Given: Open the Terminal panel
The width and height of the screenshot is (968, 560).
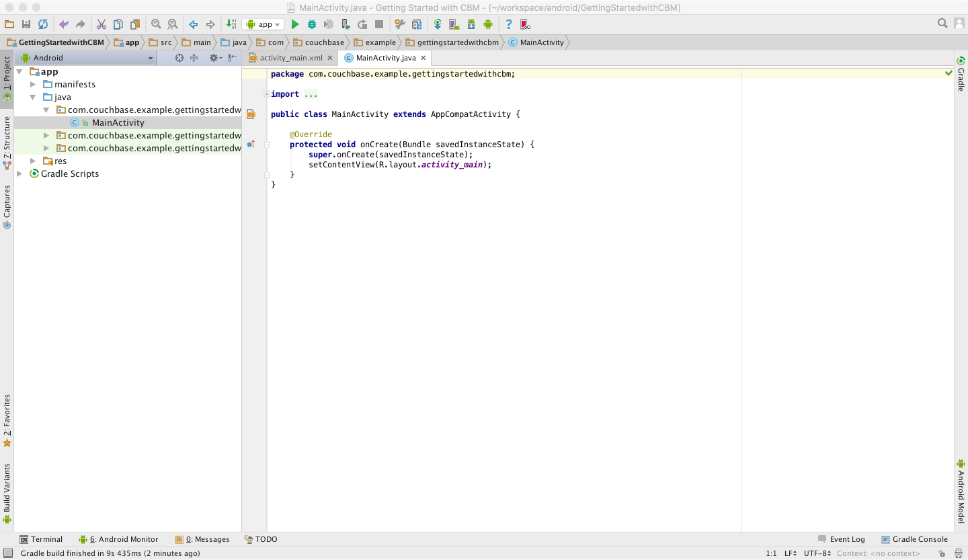Looking at the screenshot, I should point(42,539).
